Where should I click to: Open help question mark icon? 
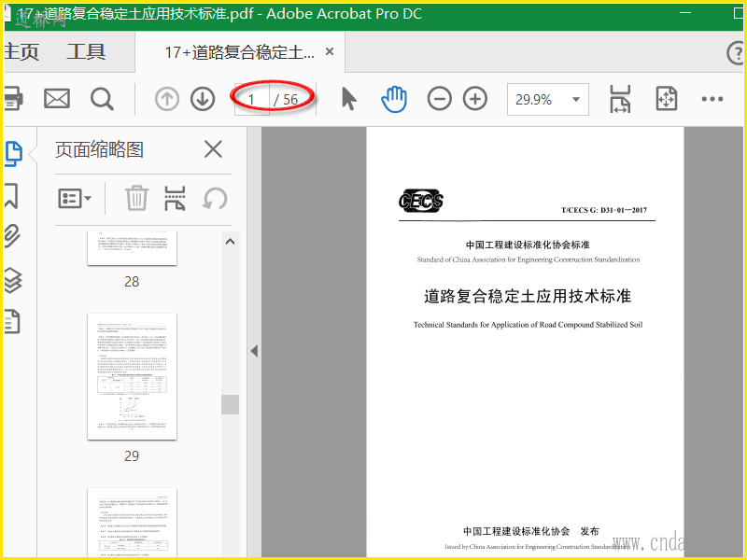pyautogui.click(x=736, y=52)
